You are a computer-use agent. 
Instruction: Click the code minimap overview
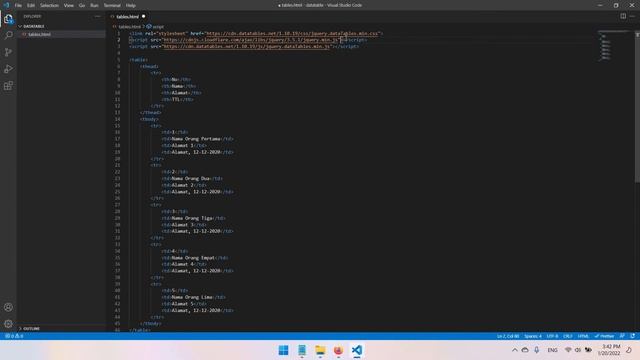[x=614, y=46]
